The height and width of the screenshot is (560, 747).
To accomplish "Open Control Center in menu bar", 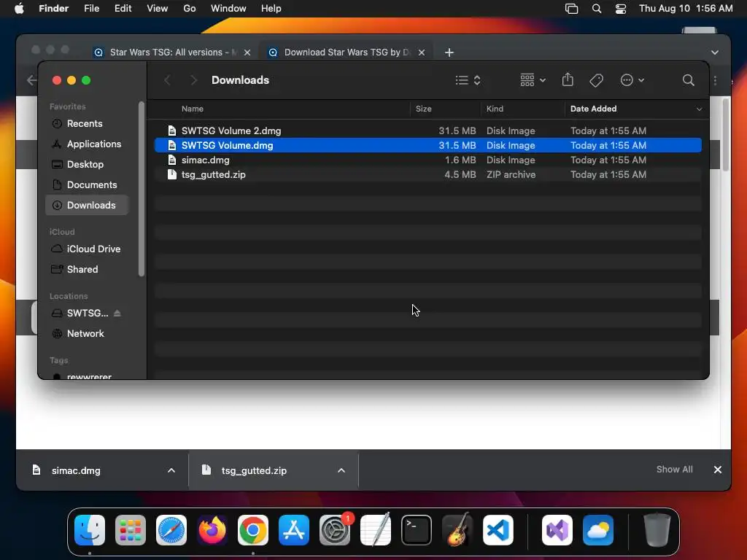I will coord(620,9).
